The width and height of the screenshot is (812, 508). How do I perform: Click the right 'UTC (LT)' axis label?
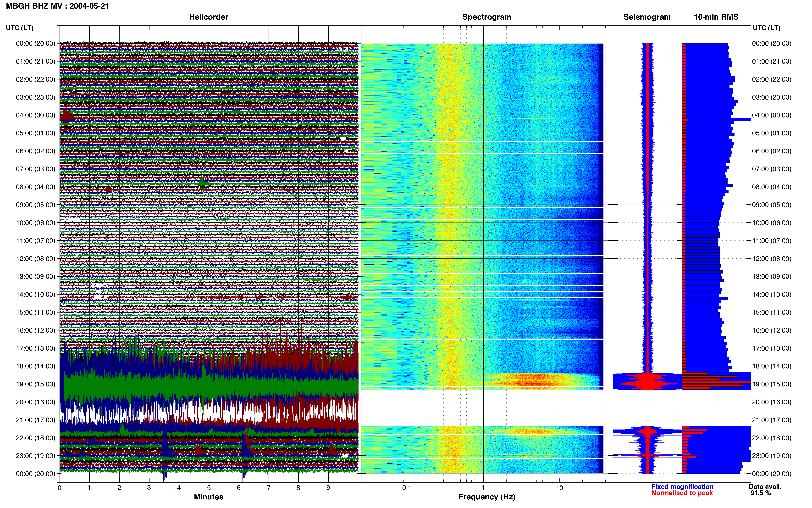(x=767, y=28)
